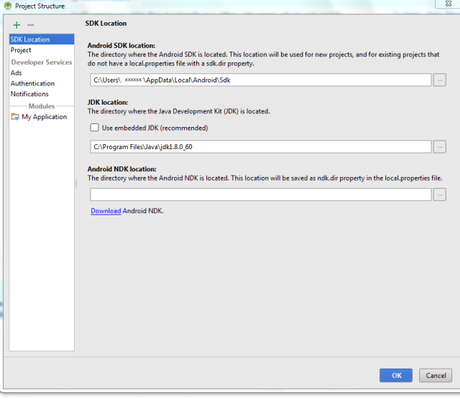Click the green plus add module icon
460x408 pixels.
click(x=17, y=25)
